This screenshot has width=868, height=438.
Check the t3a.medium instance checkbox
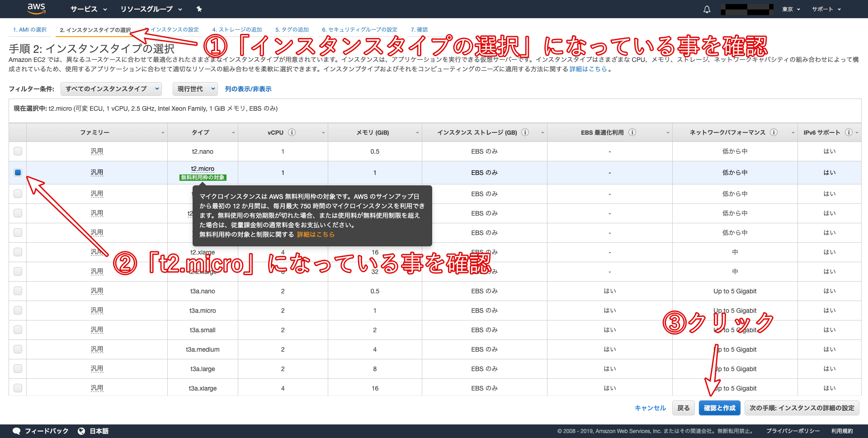[x=18, y=349]
